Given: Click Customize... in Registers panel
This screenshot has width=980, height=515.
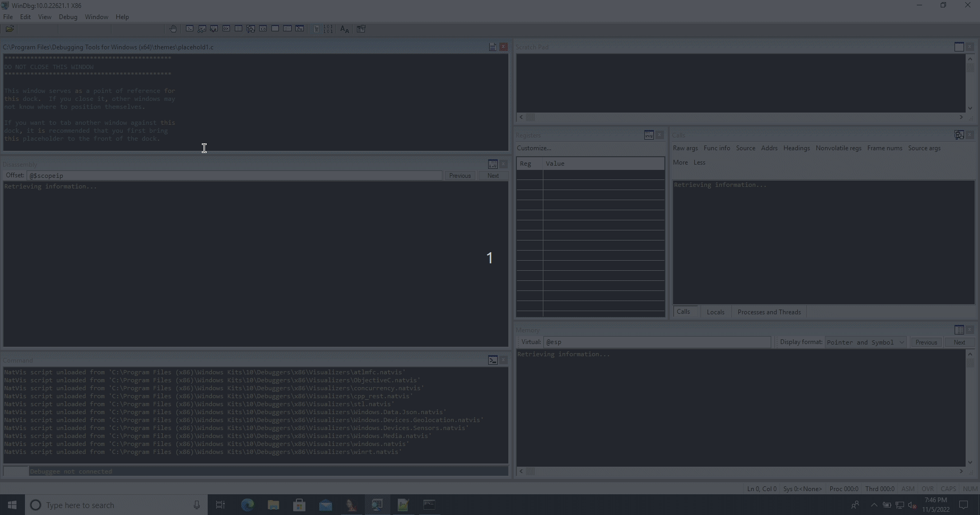Looking at the screenshot, I should 534,148.
